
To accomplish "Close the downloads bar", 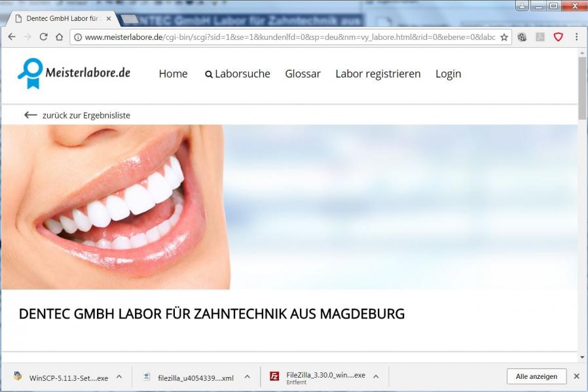I will click(576, 376).
